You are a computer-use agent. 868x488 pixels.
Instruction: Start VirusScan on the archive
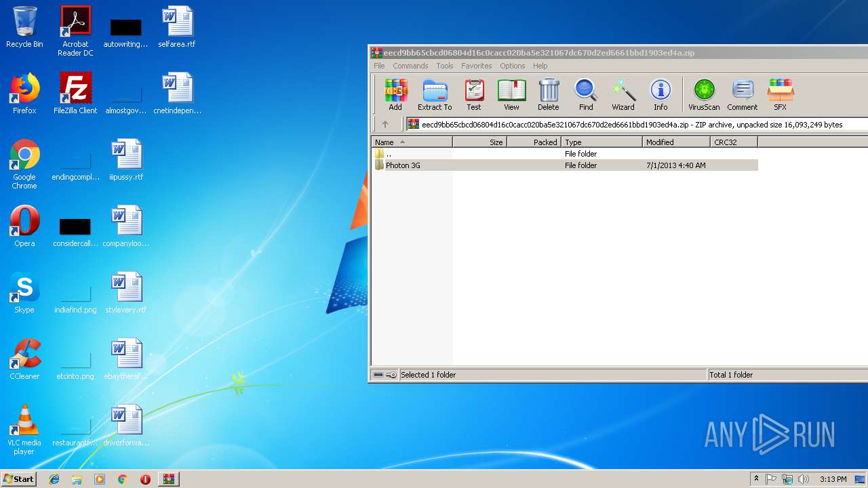pos(704,94)
